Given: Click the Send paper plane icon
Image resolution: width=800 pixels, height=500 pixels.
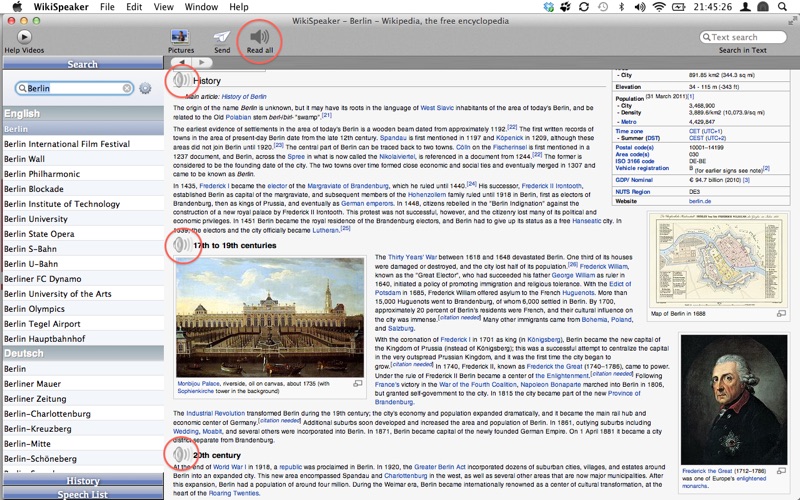Looking at the screenshot, I should pos(221,37).
